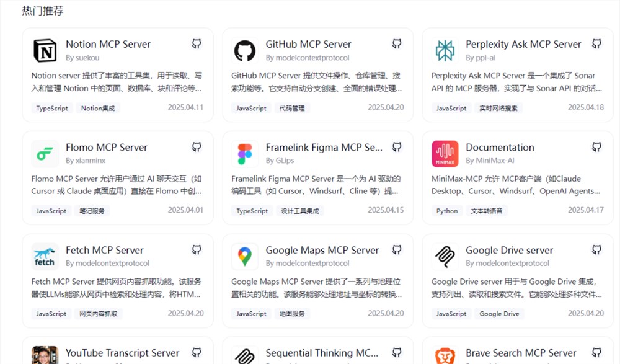Click the Google Drive paperclip-style logo

(445, 256)
